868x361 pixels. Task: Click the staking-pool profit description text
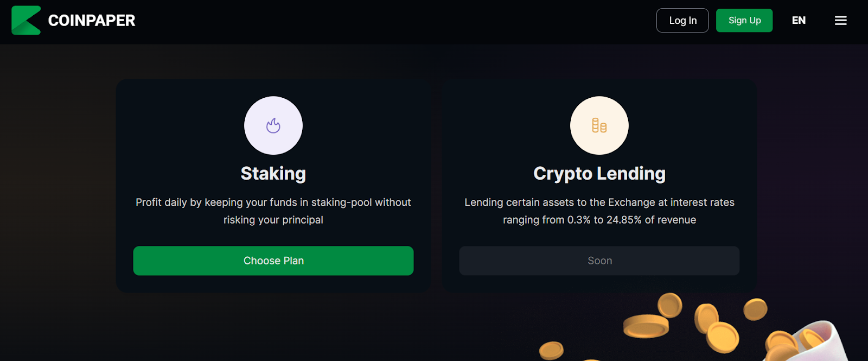[x=273, y=211]
